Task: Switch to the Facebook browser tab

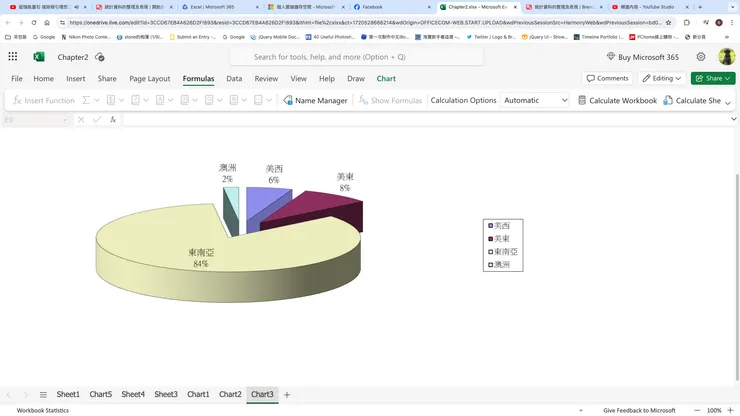Action: pyautogui.click(x=392, y=7)
